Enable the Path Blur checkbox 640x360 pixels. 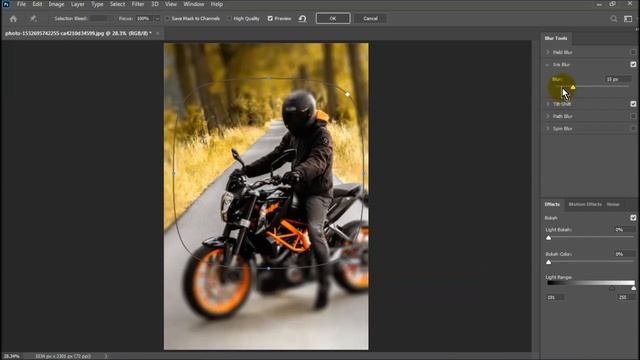click(x=633, y=116)
